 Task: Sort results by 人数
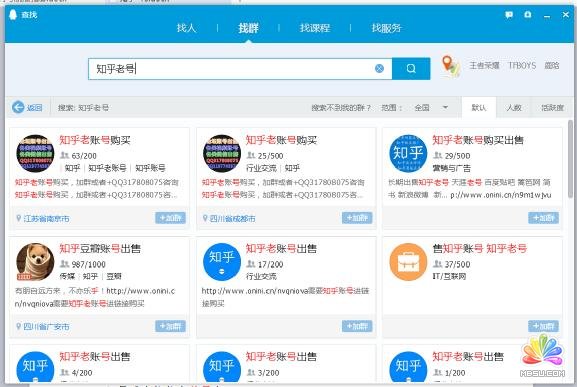(514, 107)
